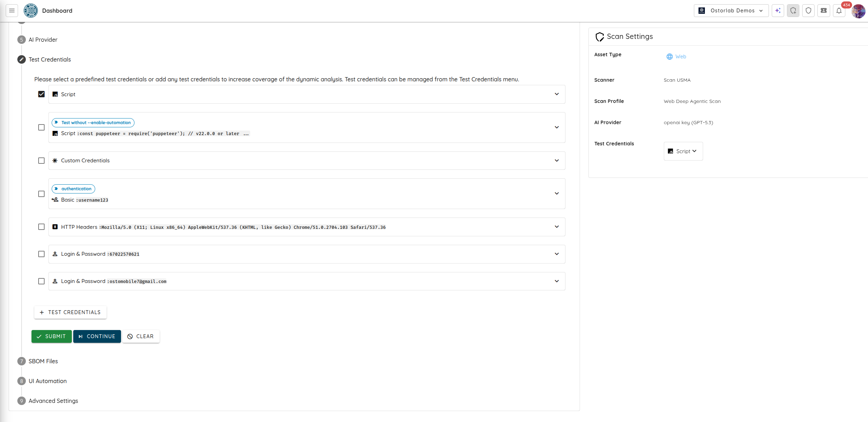Click the CONTINUE button

97,336
